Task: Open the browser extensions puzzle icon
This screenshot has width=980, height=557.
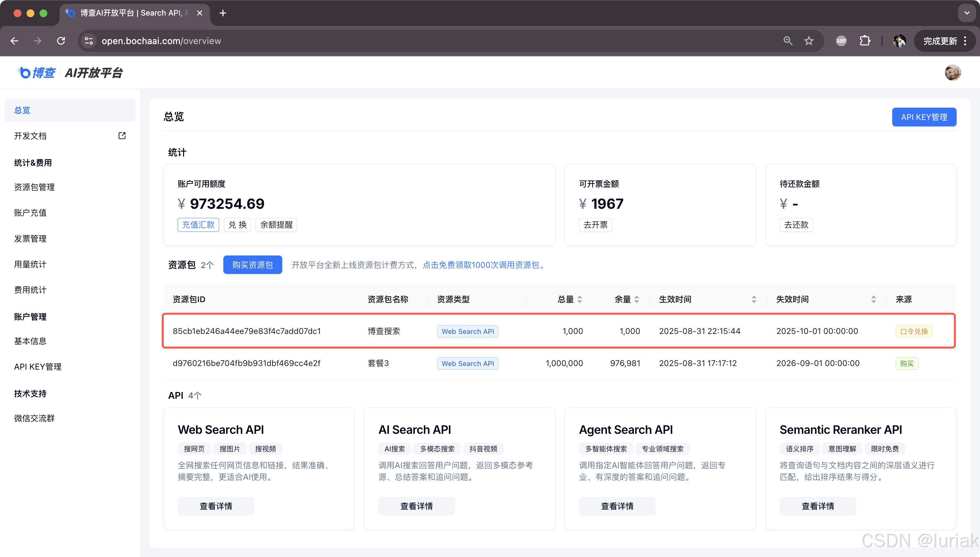Action: tap(865, 41)
